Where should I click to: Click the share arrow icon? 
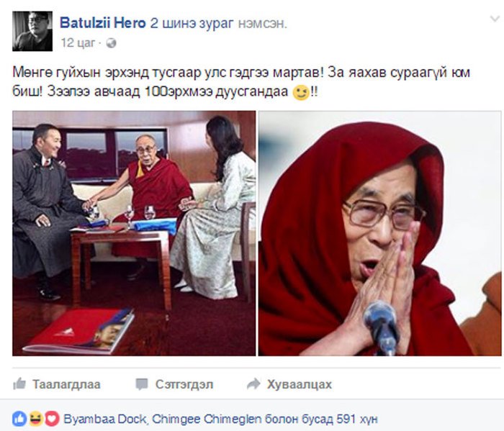pos(253,384)
